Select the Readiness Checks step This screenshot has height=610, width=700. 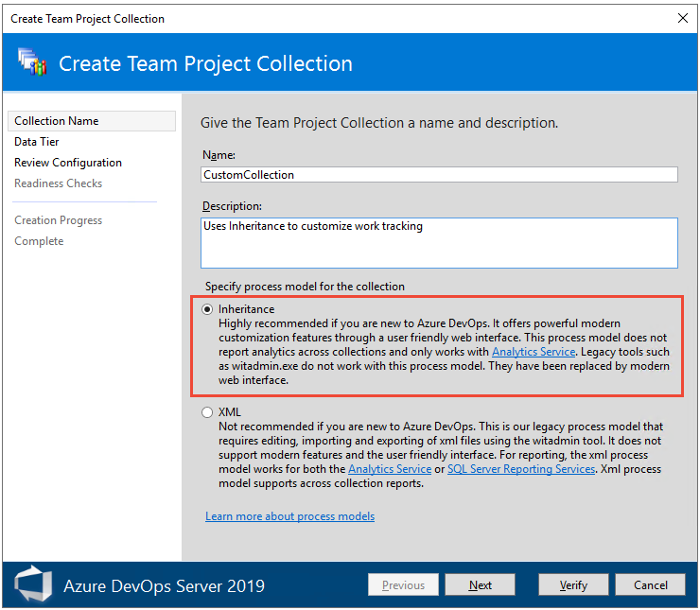(58, 183)
